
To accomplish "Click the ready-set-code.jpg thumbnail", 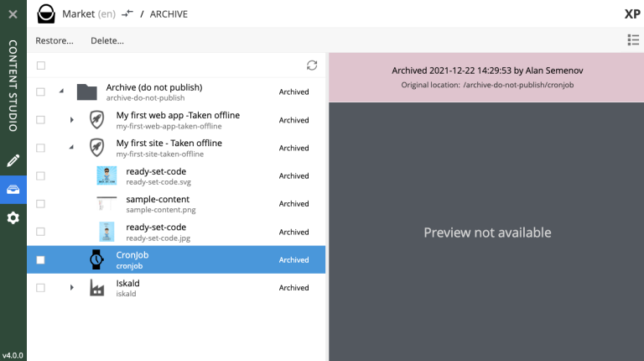I will tap(106, 232).
